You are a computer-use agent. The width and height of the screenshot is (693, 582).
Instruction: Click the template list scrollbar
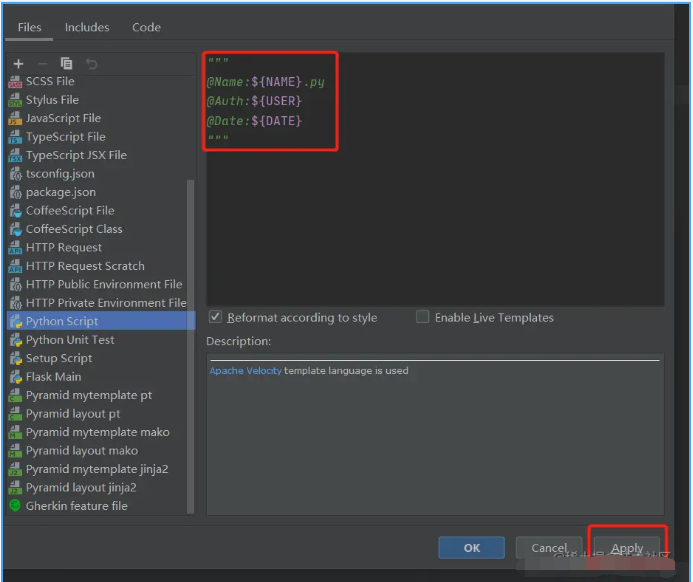click(x=190, y=346)
